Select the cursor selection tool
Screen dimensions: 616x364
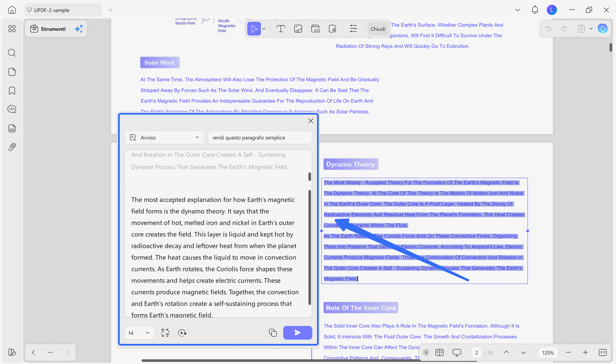point(254,29)
